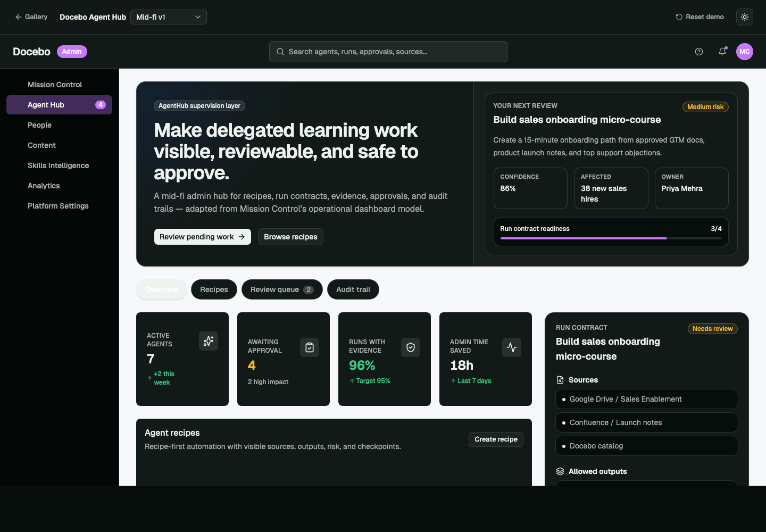The height and width of the screenshot is (532, 766).
Task: Click Browse recipes button
Action: click(290, 237)
